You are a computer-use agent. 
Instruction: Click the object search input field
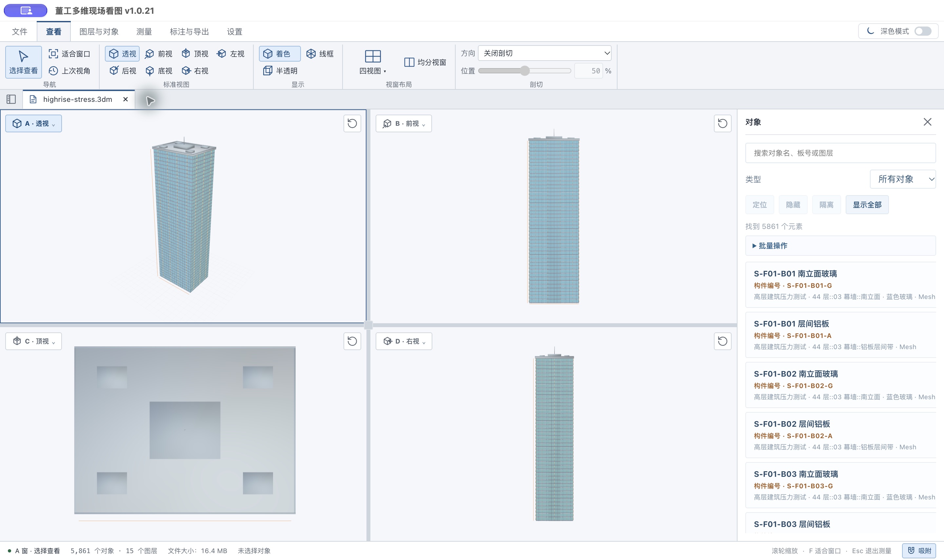click(x=840, y=153)
